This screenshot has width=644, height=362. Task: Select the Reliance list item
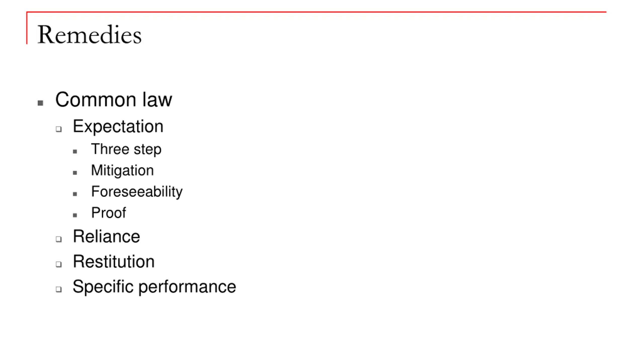click(106, 237)
